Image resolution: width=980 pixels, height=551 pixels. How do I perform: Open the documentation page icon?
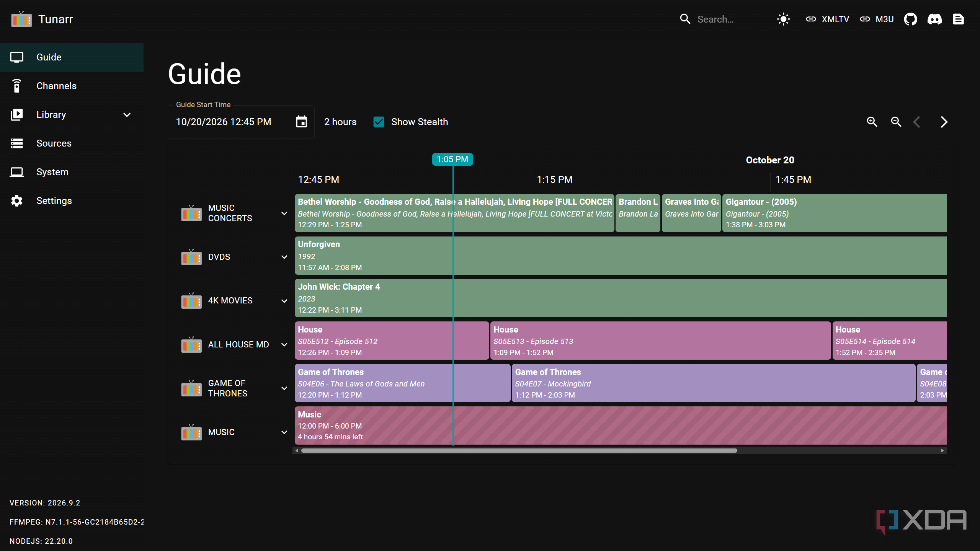pos(958,19)
